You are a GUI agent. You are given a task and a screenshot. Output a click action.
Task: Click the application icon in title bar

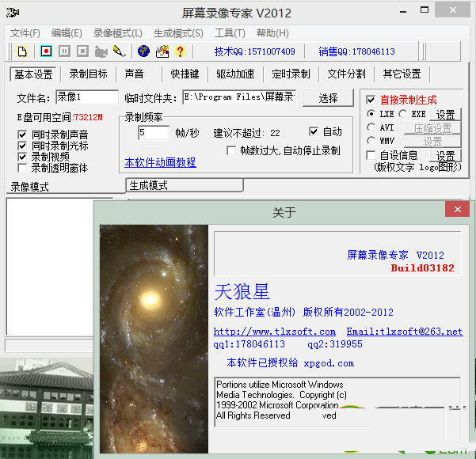(x=13, y=13)
